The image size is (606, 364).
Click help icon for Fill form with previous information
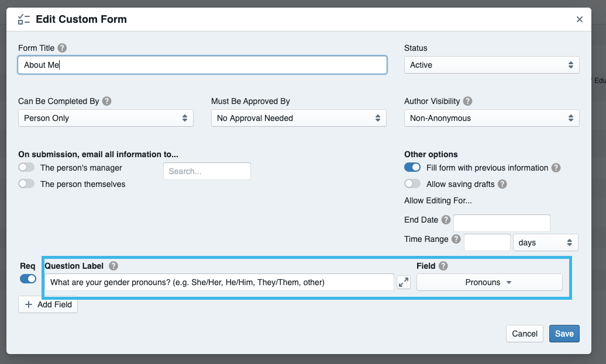[556, 168]
